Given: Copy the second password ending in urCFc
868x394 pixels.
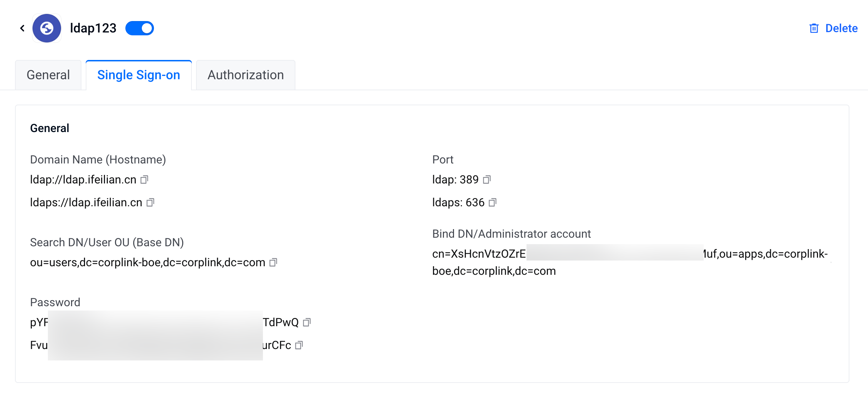Looking at the screenshot, I should click(299, 345).
